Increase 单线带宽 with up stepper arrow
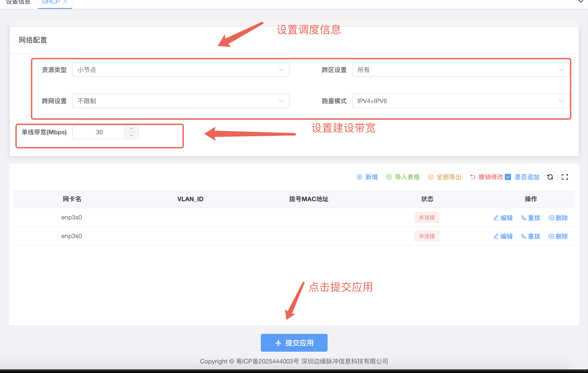Screen dimensions: 588x373 (x=131, y=128)
